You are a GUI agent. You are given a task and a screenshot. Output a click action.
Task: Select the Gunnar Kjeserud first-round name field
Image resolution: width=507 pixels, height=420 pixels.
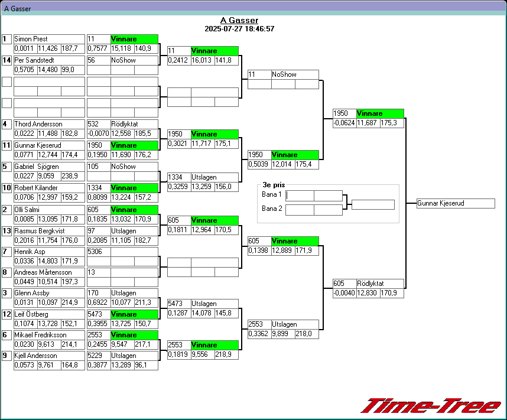(x=49, y=145)
